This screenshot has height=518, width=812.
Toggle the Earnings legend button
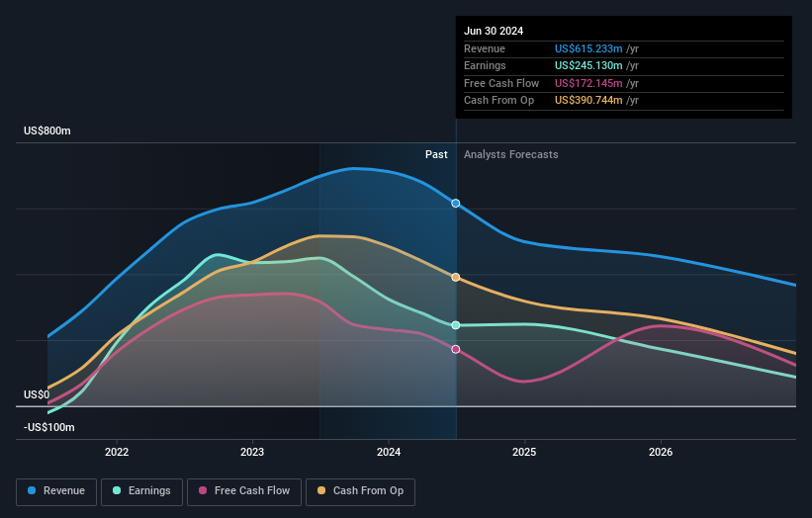[141, 491]
